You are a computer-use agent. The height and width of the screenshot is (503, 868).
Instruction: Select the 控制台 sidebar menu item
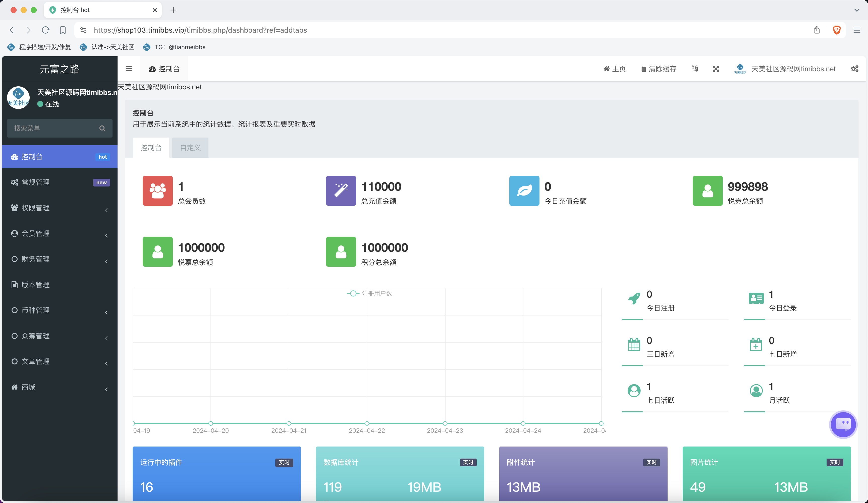coord(60,157)
